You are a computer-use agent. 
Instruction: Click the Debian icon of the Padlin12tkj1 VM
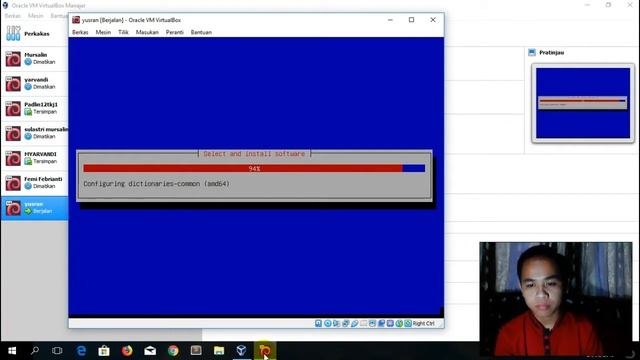pos(13,109)
